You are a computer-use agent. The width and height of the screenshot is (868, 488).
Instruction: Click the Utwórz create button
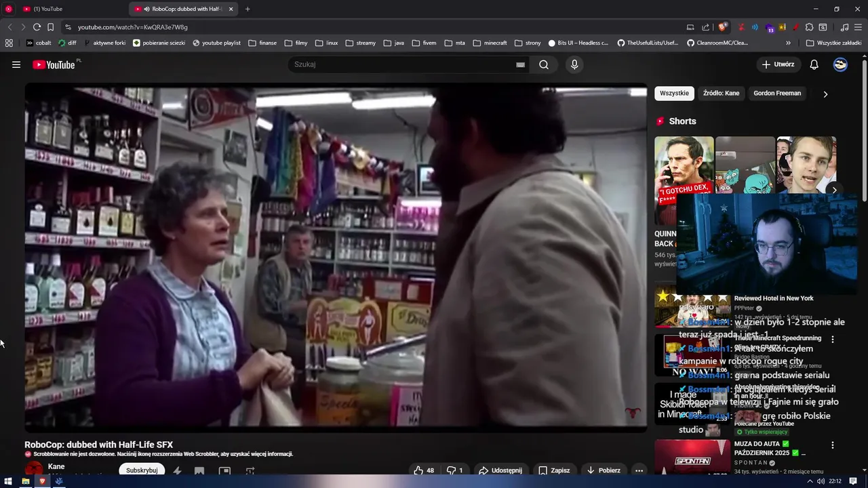click(778, 64)
